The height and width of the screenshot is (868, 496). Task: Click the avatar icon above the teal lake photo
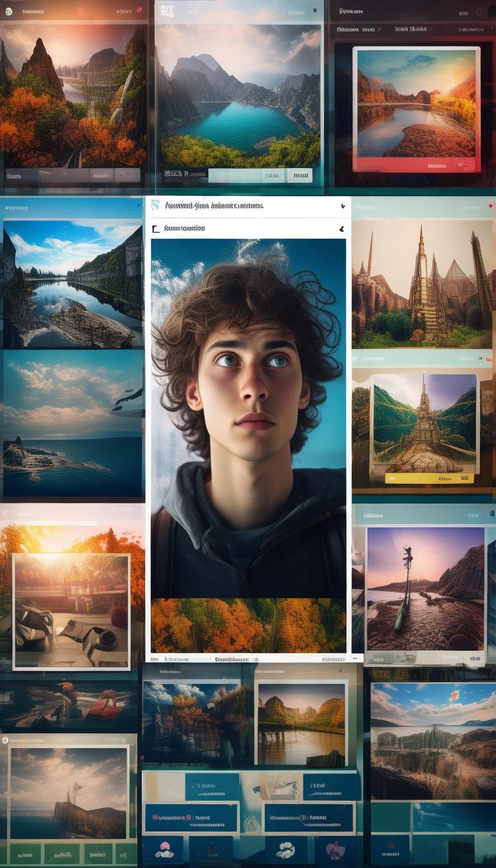167,11
